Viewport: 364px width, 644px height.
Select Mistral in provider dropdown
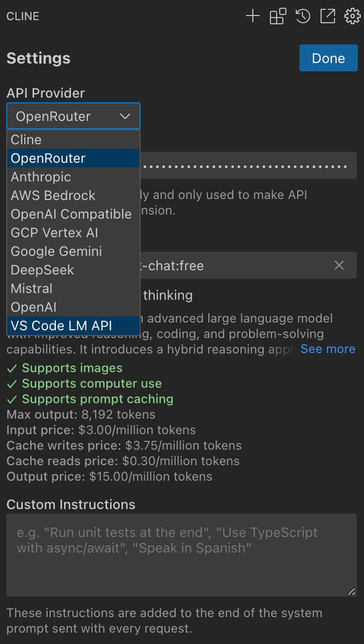point(32,288)
